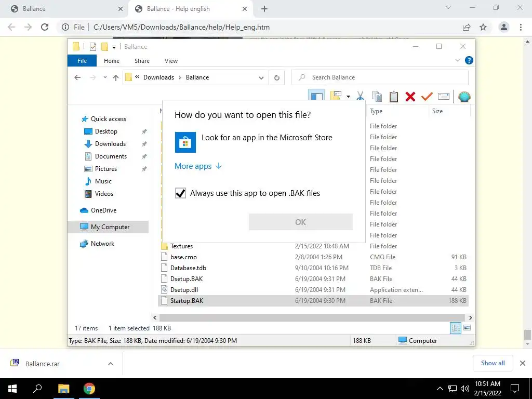Click the OK button in open-with dialog

pos(301,222)
